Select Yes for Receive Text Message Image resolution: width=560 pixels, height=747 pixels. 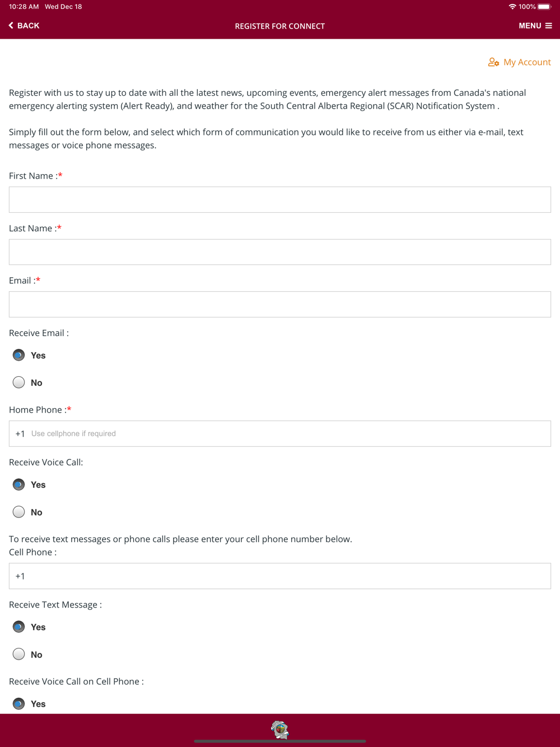coord(19,627)
